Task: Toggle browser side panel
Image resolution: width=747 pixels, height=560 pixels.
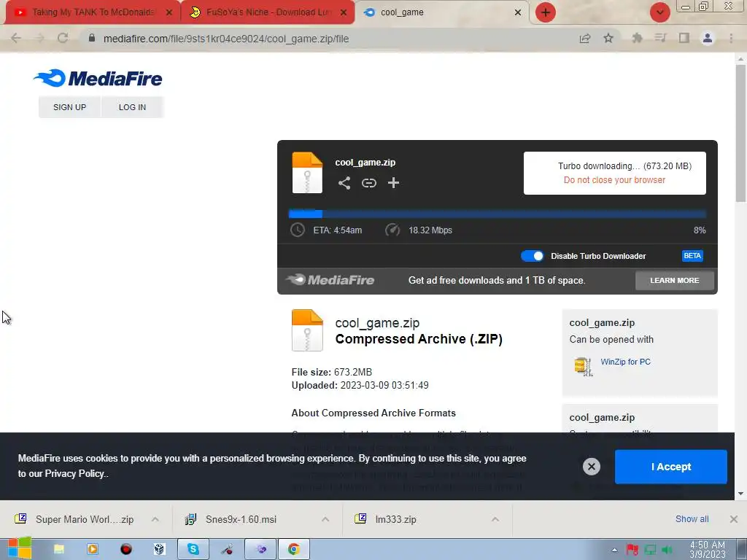Action: pos(684,38)
